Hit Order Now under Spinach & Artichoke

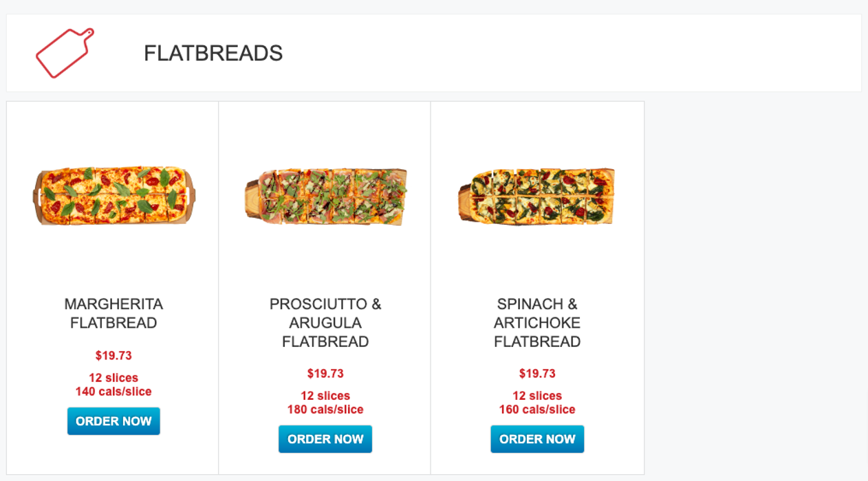tap(537, 439)
